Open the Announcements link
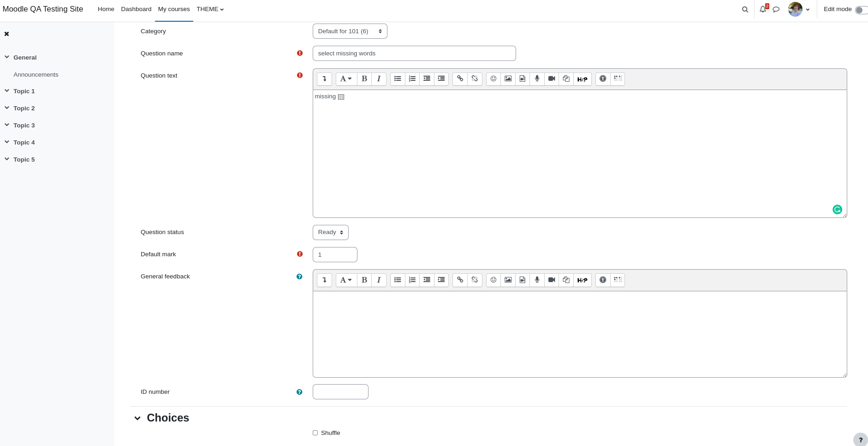Screen dimensions: 868x446 tap(36, 75)
